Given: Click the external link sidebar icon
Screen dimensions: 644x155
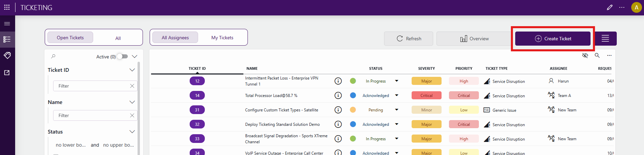Looking at the screenshot, I should [x=7, y=72].
